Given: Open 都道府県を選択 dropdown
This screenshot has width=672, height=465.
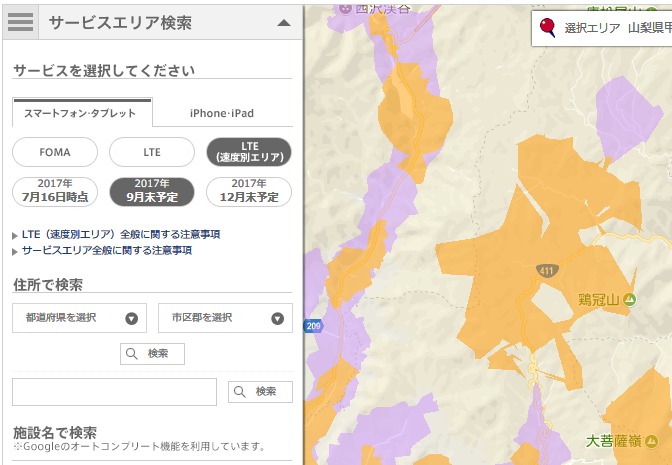Looking at the screenshot, I should coord(79,318).
